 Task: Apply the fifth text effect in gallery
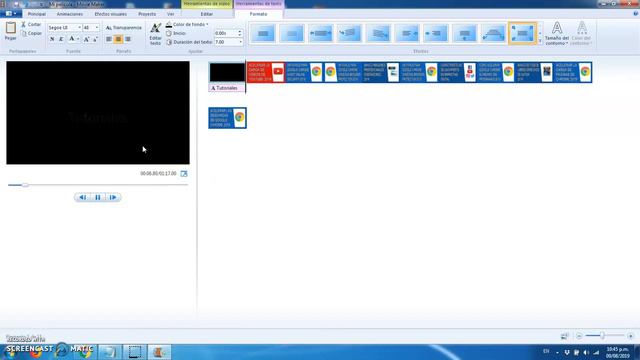pyautogui.click(x=378, y=33)
